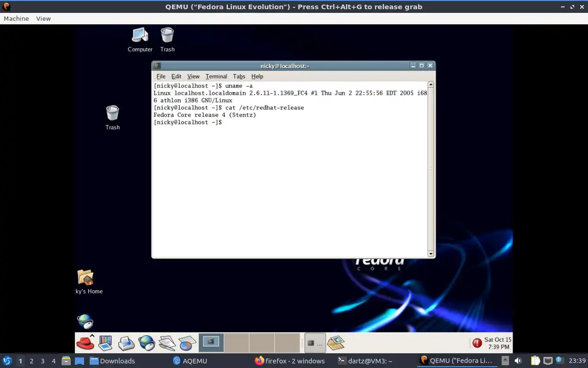Viewport: 588px width, 368px height.
Task: Click 'Fedora Core release 4 (Stentz)' output
Action: (205, 115)
